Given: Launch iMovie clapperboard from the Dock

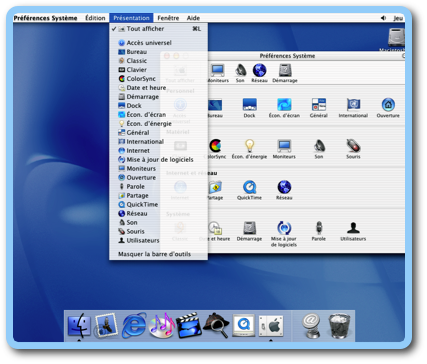Looking at the screenshot, I should [x=189, y=326].
